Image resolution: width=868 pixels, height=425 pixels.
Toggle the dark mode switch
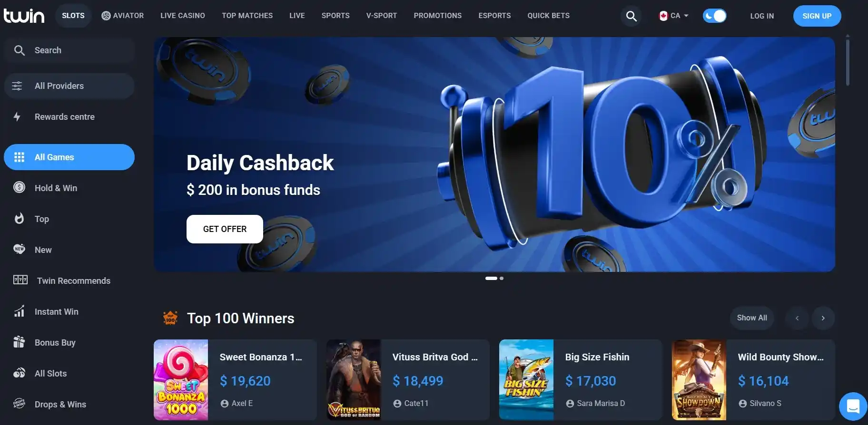tap(714, 16)
